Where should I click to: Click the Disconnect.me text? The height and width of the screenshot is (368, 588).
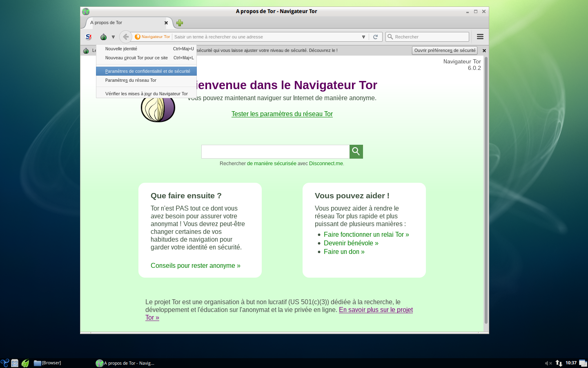pos(326,164)
